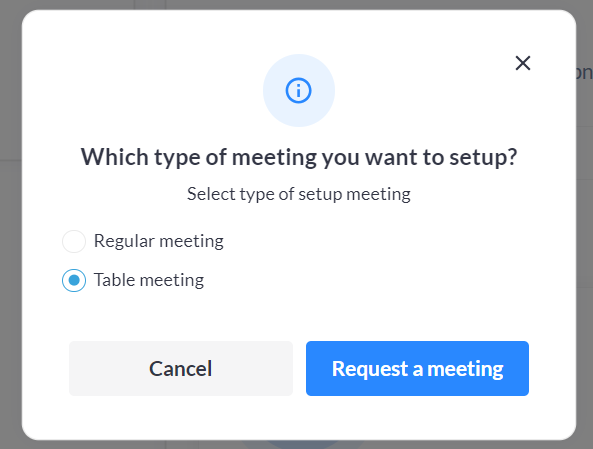Click the 'Which type of meeting' heading
This screenshot has height=449, width=593.
point(299,157)
